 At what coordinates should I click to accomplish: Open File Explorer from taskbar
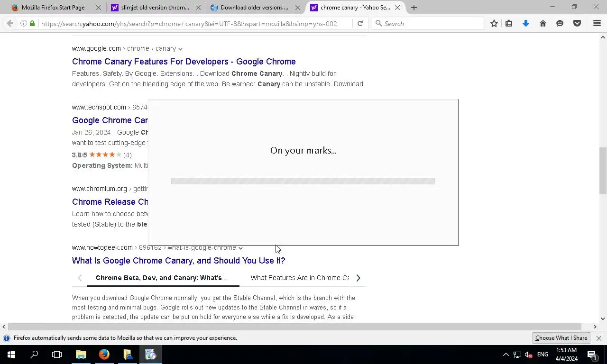pos(81,355)
